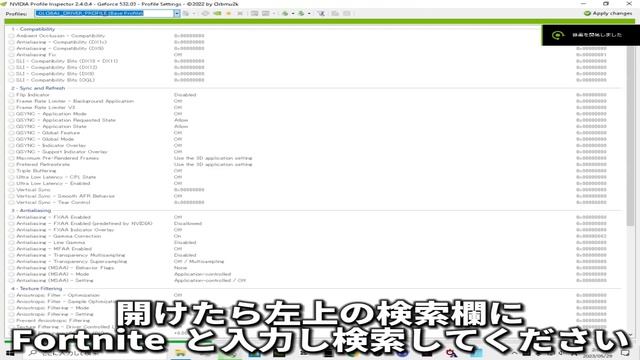Click the state icon beside Flip Indicator
The width and height of the screenshot is (640, 360).
tap(12, 95)
